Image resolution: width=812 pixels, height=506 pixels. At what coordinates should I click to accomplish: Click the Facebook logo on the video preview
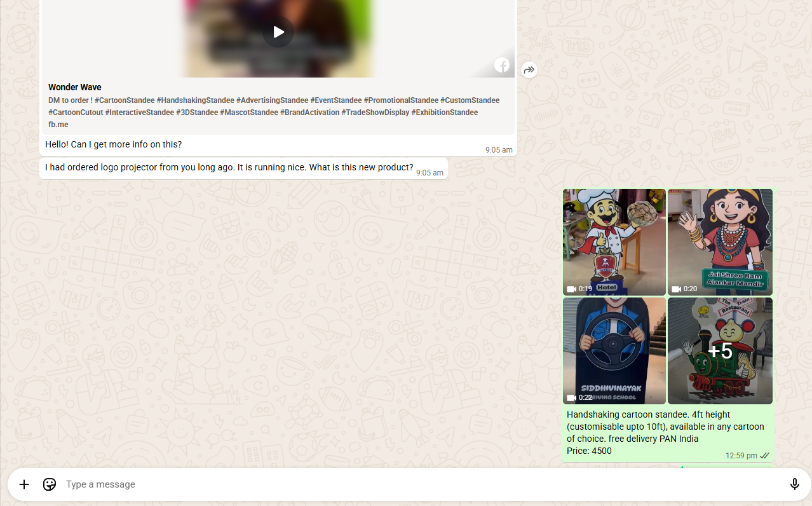click(502, 65)
